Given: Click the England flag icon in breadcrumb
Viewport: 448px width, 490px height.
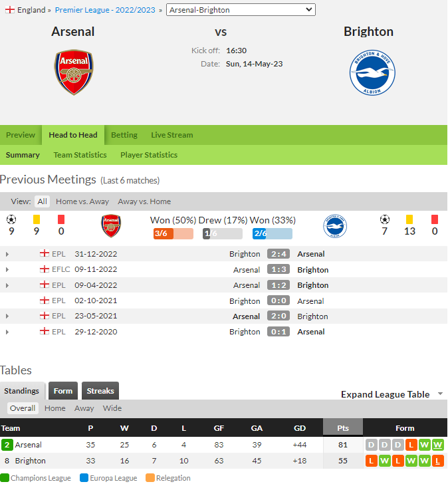Looking at the screenshot, I should pyautogui.click(x=10, y=10).
